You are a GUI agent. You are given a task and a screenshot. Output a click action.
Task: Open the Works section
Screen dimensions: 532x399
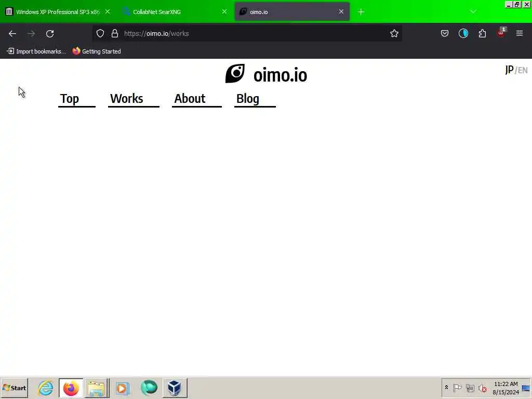pos(134,99)
